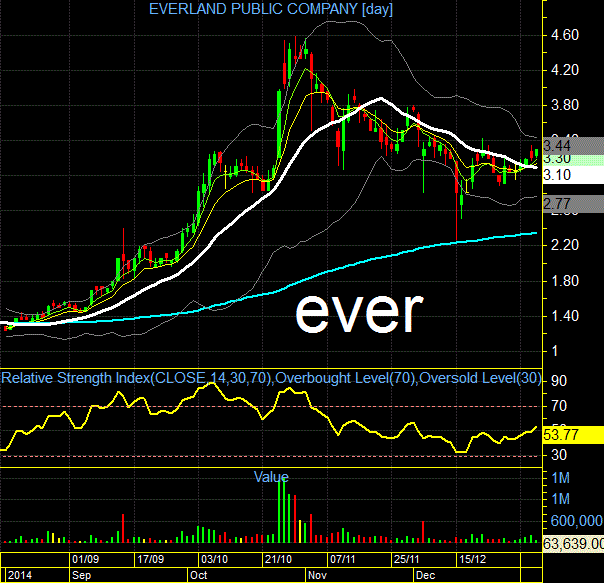Click the 21/10 date label
This screenshot has width=604, height=583.
279,559
